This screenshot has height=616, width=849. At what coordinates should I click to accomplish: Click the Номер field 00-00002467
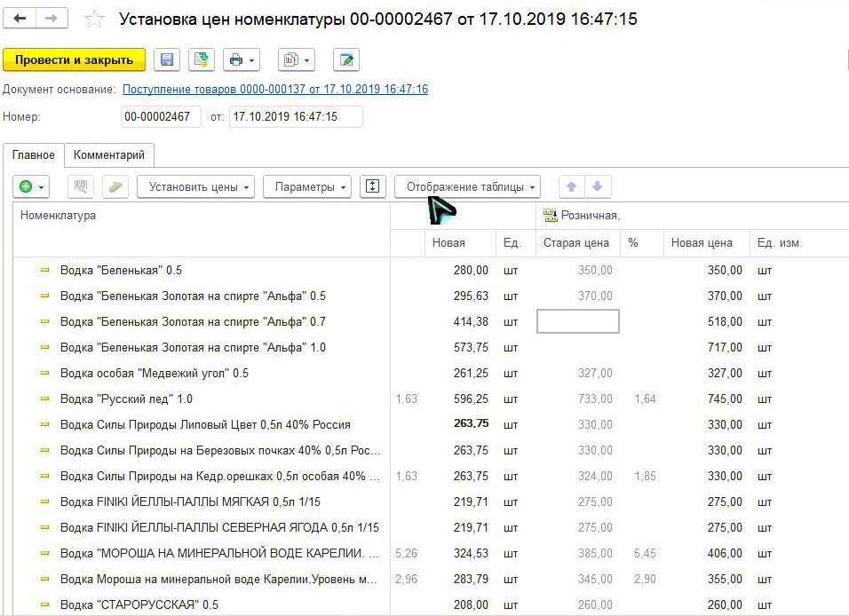pos(161,117)
